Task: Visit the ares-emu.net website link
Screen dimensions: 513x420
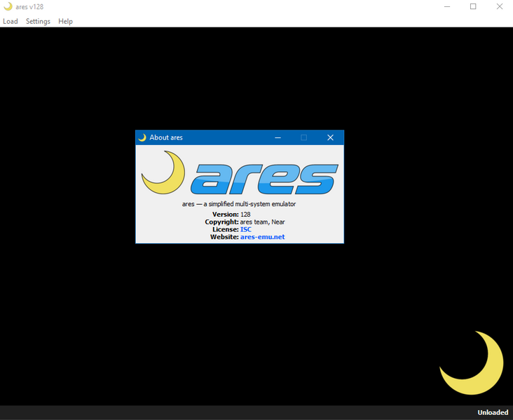Action: click(x=262, y=237)
